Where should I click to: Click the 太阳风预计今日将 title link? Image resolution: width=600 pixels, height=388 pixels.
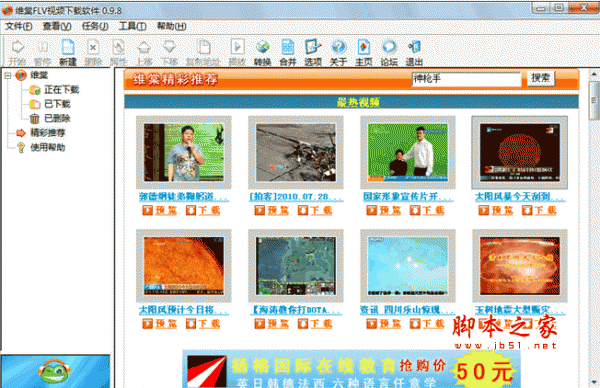tap(184, 310)
